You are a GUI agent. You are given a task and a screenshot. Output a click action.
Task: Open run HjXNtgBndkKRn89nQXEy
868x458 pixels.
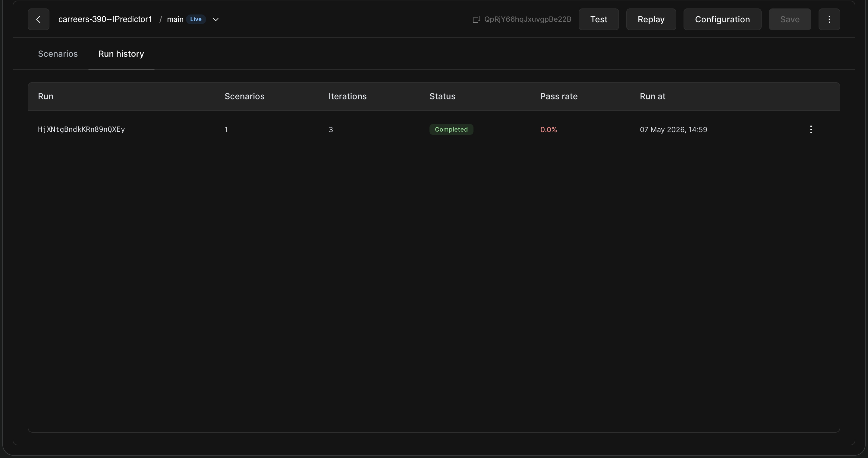pyautogui.click(x=82, y=129)
